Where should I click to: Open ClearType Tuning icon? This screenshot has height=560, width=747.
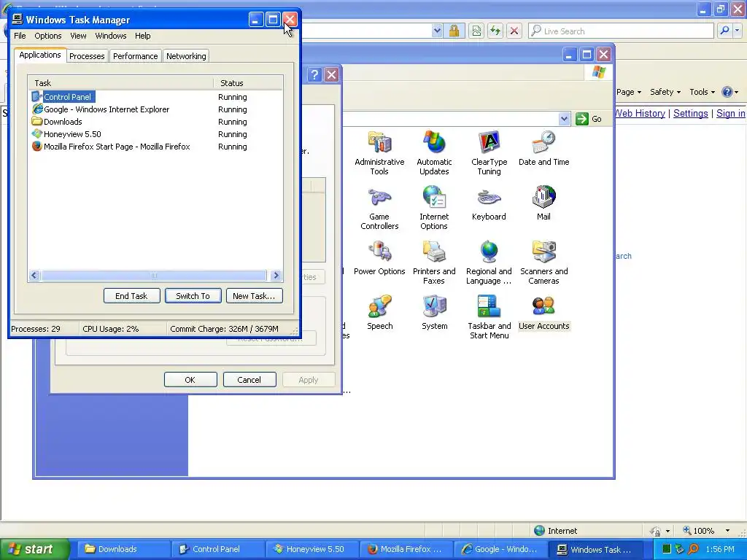(489, 153)
